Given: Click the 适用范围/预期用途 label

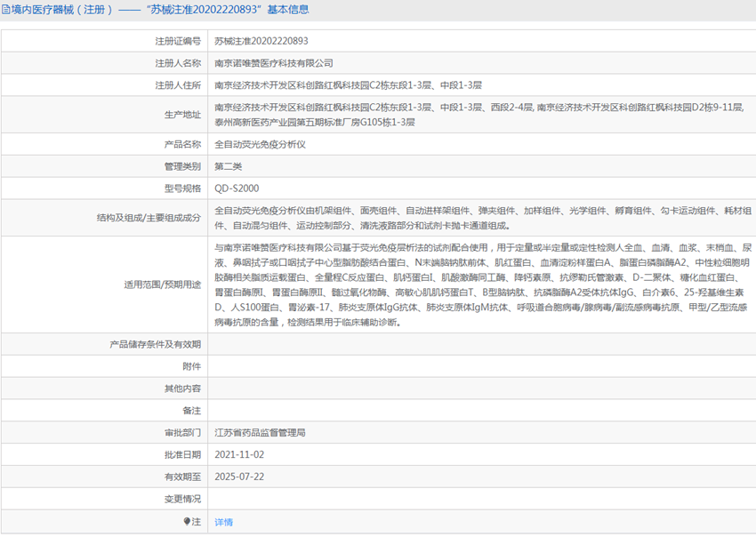Looking at the screenshot, I should (x=162, y=285).
